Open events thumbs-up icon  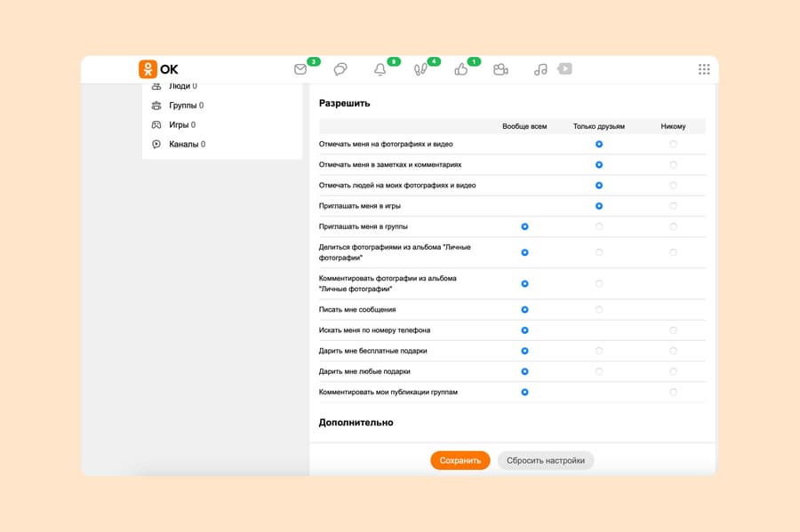click(460, 69)
